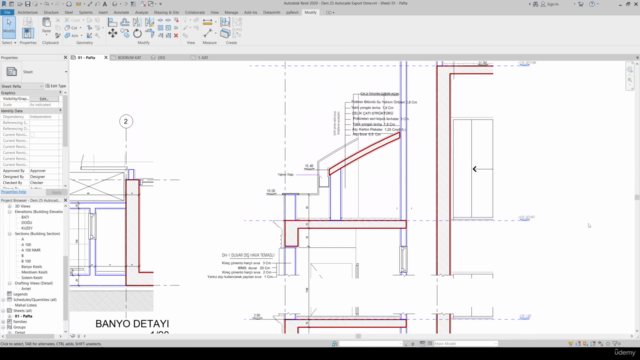Select the Modify arrow tool
Viewport: 640px width, 360px height.
[9, 27]
